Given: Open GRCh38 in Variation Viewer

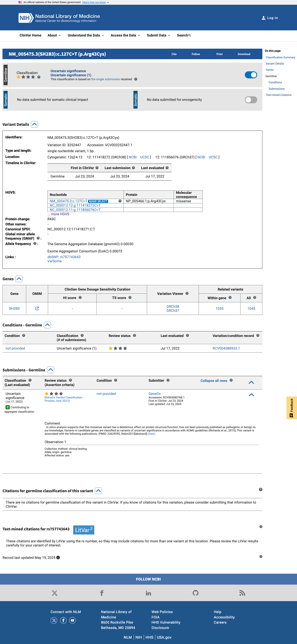Looking at the screenshot, I should pos(173,306).
